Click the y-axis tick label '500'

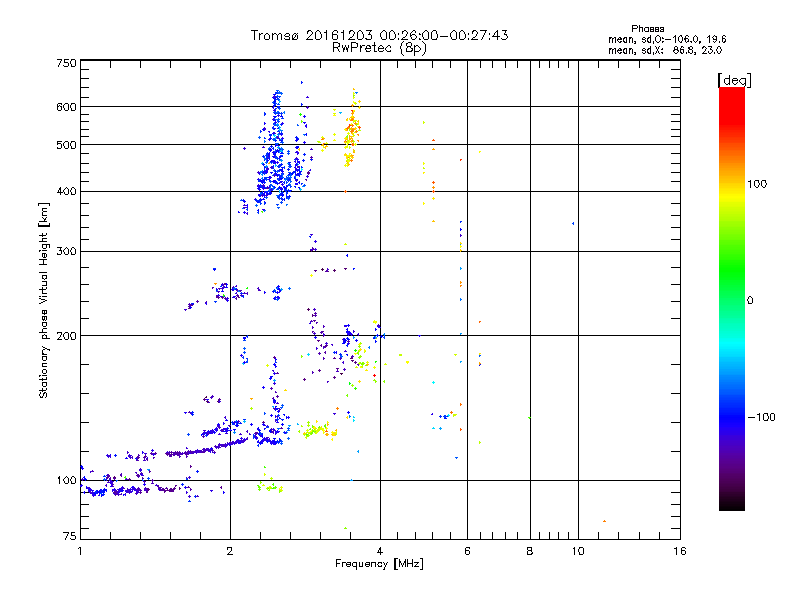(66, 145)
